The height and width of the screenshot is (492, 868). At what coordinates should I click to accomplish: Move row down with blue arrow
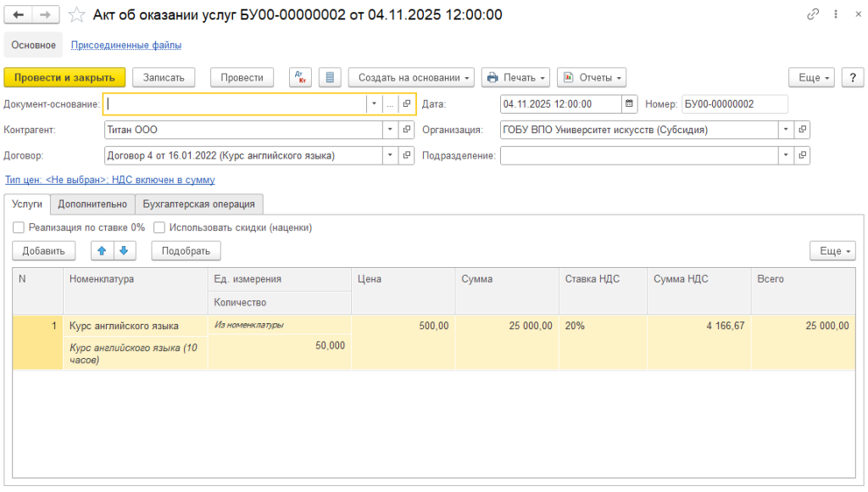[124, 250]
